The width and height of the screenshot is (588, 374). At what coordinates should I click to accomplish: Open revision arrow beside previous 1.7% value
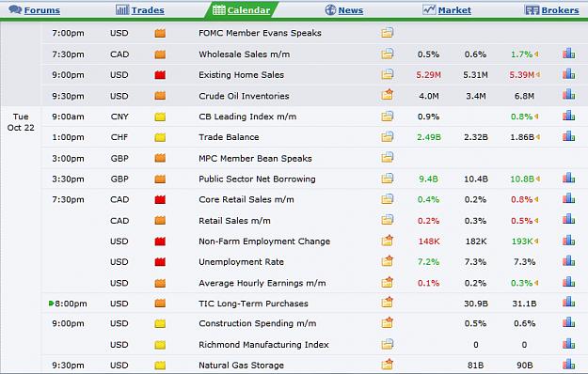tap(537, 55)
